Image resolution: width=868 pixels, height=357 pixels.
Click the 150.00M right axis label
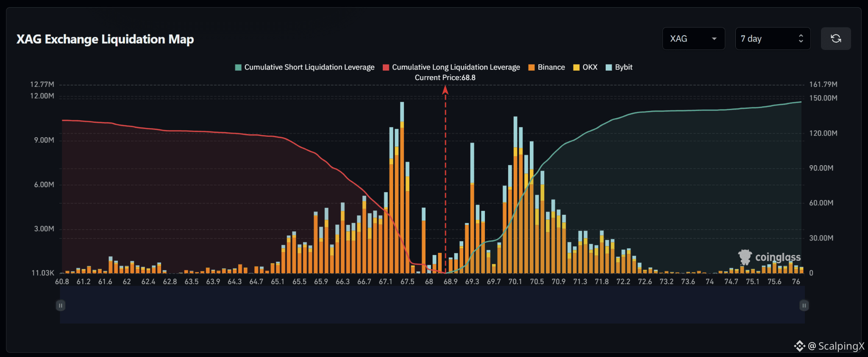click(x=823, y=98)
